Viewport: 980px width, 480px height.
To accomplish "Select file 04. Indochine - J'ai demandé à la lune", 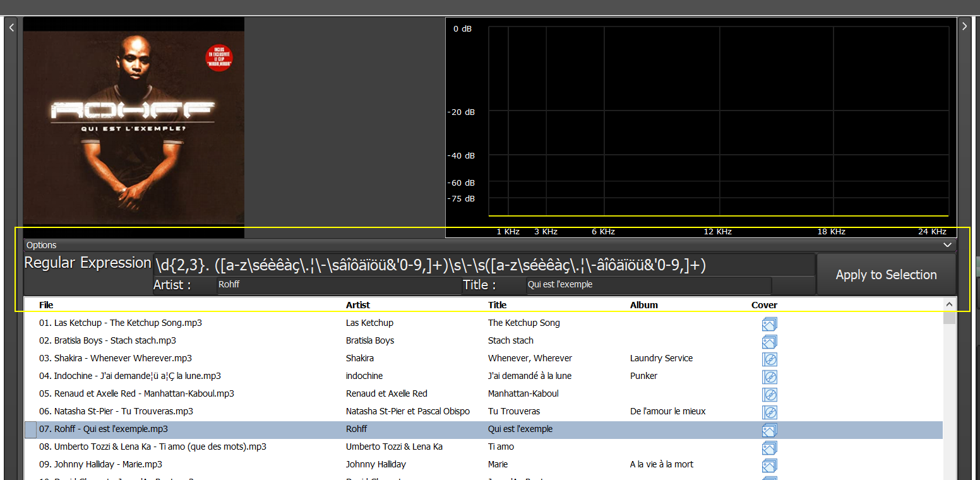I will coord(130,376).
